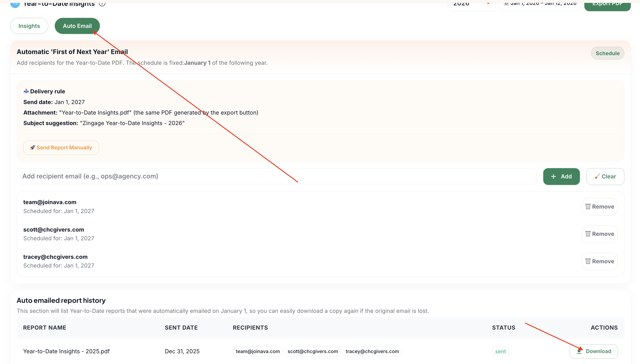Click 'scott@chcgivers.com' in recipient list

tap(54, 230)
